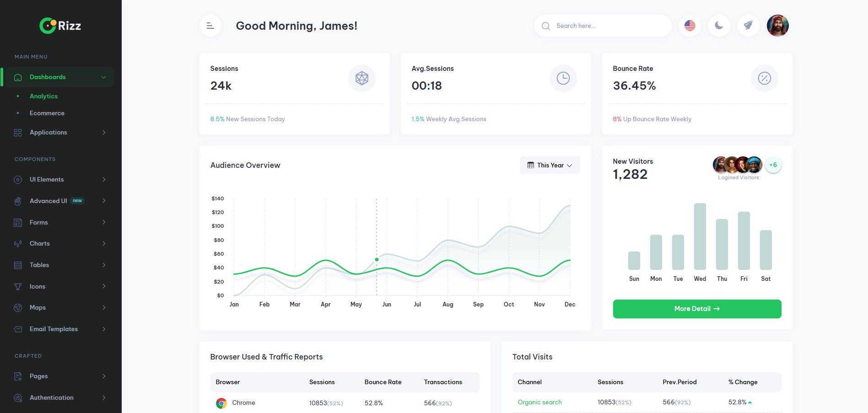Collapse the Dashboards menu chevron
Screen dimensions: 868x413
(x=103, y=77)
